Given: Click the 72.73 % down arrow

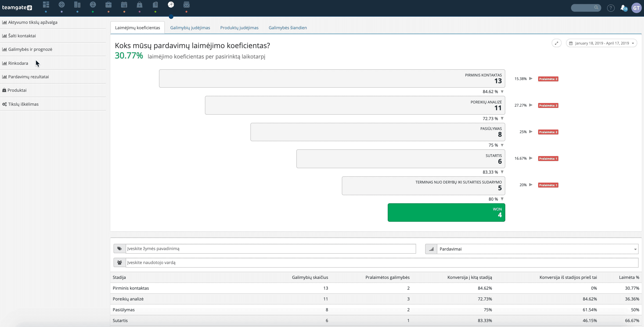Looking at the screenshot, I should pos(502,118).
